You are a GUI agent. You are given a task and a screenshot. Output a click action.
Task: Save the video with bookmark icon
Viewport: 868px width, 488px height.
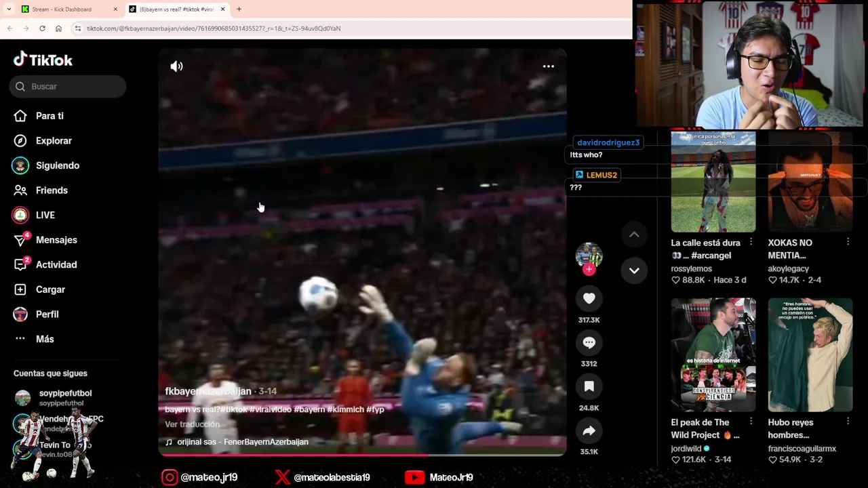click(x=589, y=386)
